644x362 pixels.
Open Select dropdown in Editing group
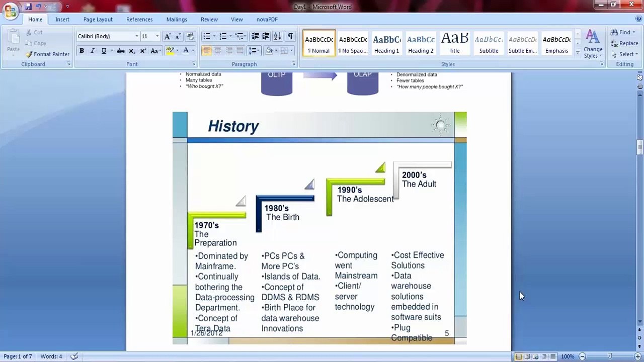624,54
